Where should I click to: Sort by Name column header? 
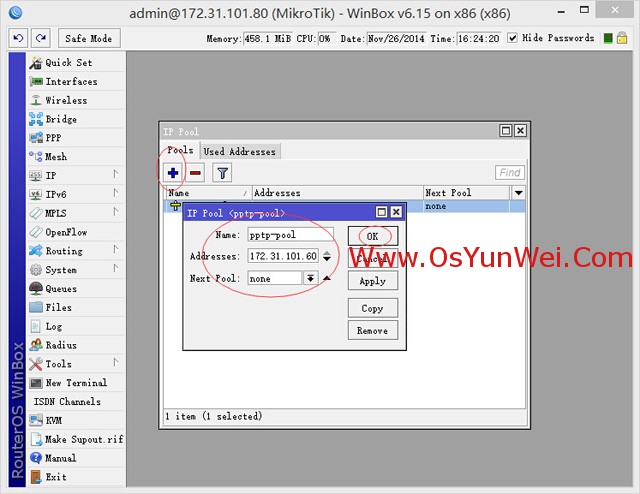coord(209,193)
